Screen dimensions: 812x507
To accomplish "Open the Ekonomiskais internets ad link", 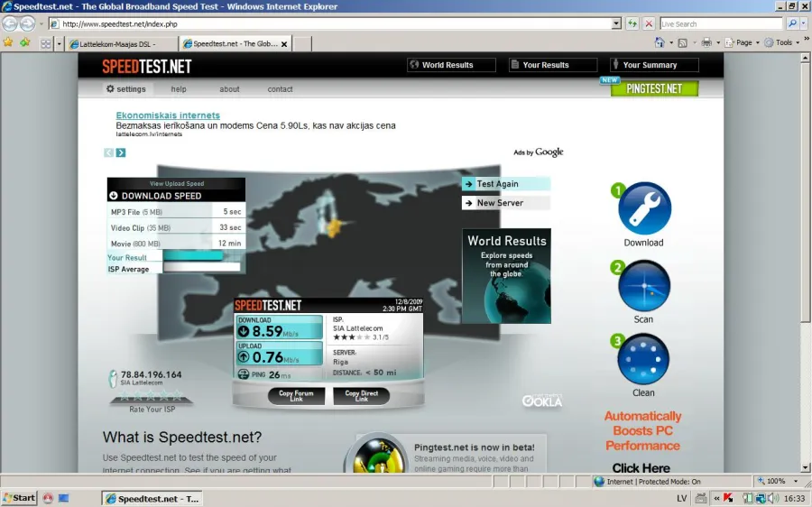I will click(168, 115).
